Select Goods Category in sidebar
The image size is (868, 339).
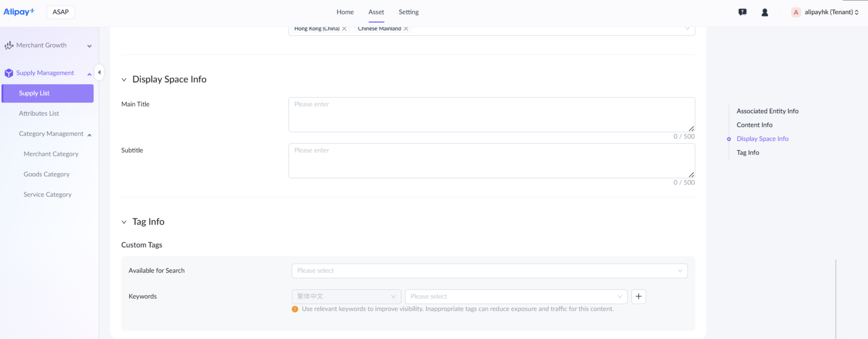(x=46, y=174)
